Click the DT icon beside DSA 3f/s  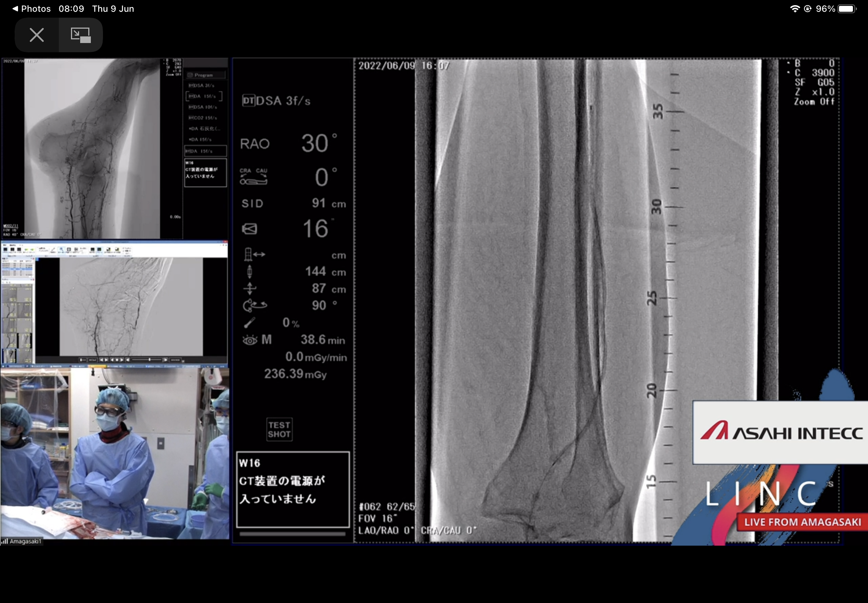coord(248,100)
